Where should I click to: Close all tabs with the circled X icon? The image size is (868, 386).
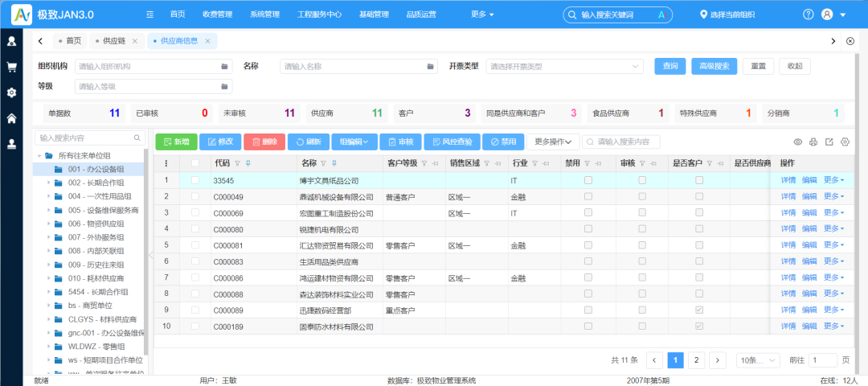[851, 41]
